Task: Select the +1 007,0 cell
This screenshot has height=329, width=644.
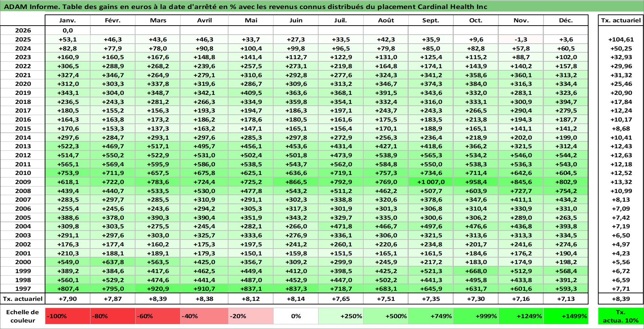Action: pos(431,182)
